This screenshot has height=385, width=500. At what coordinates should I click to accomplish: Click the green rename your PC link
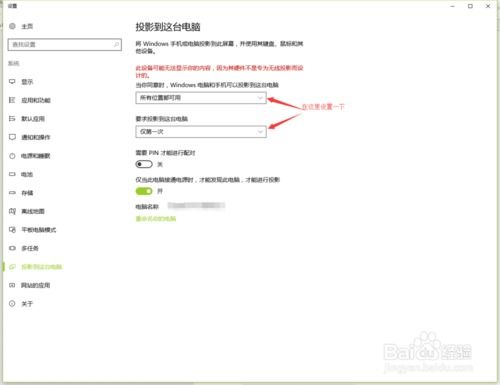tap(156, 219)
